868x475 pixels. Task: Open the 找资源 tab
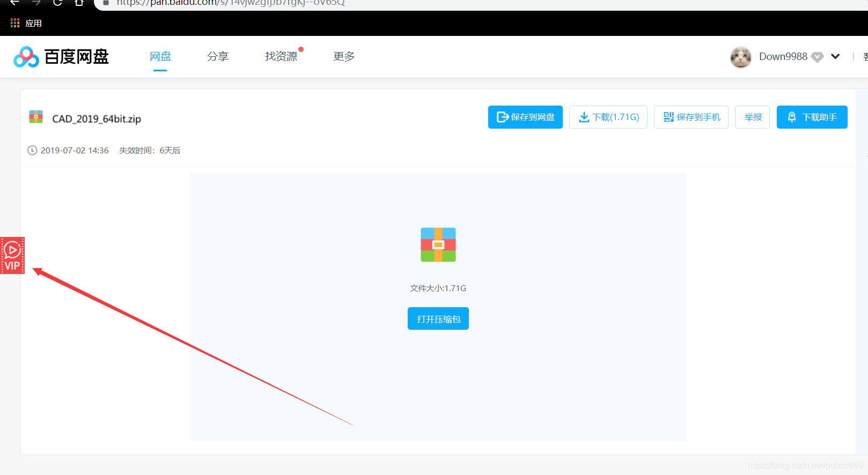click(281, 56)
